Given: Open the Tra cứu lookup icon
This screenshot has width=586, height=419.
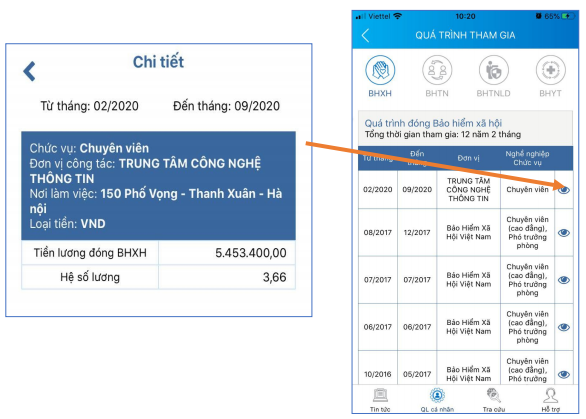Looking at the screenshot, I should coord(493,395).
